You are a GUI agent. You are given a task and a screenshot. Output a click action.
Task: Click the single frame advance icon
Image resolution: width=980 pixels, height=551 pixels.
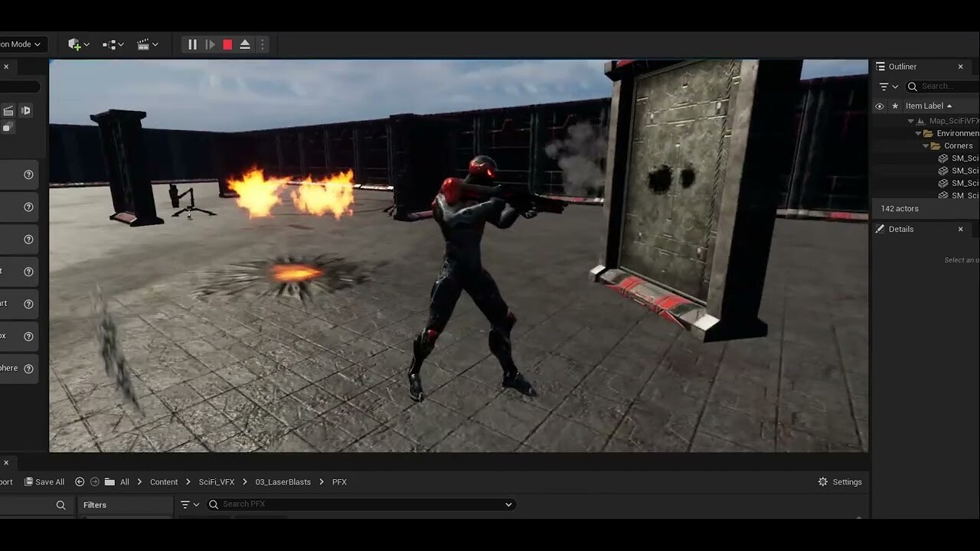pos(210,44)
